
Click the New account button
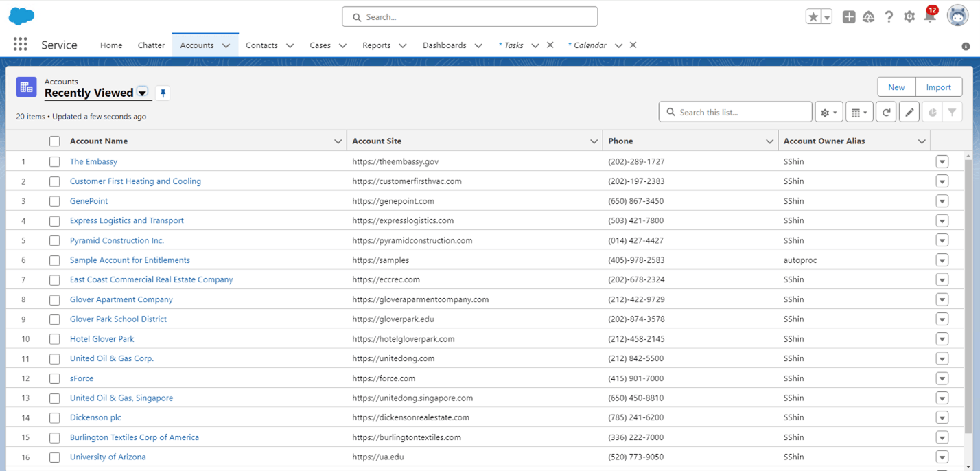(896, 87)
